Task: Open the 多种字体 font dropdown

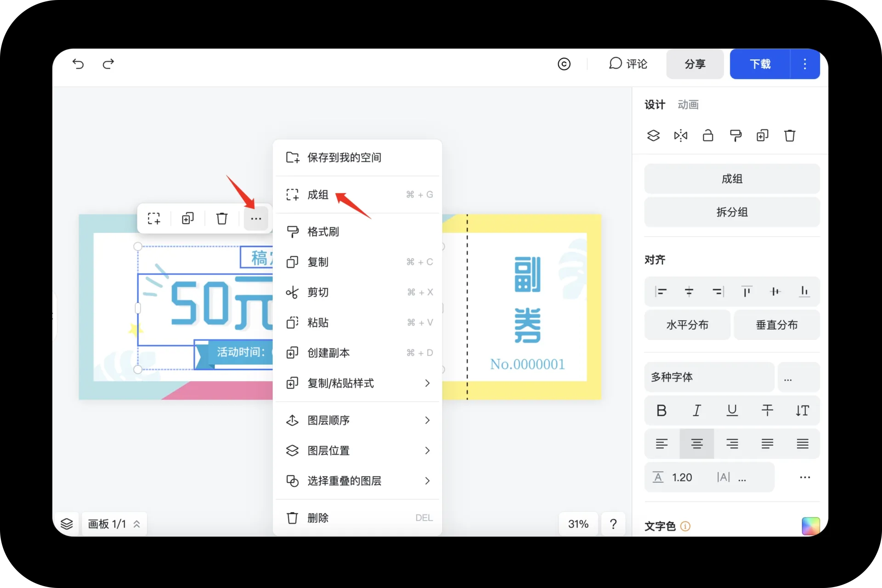Action: tap(709, 377)
